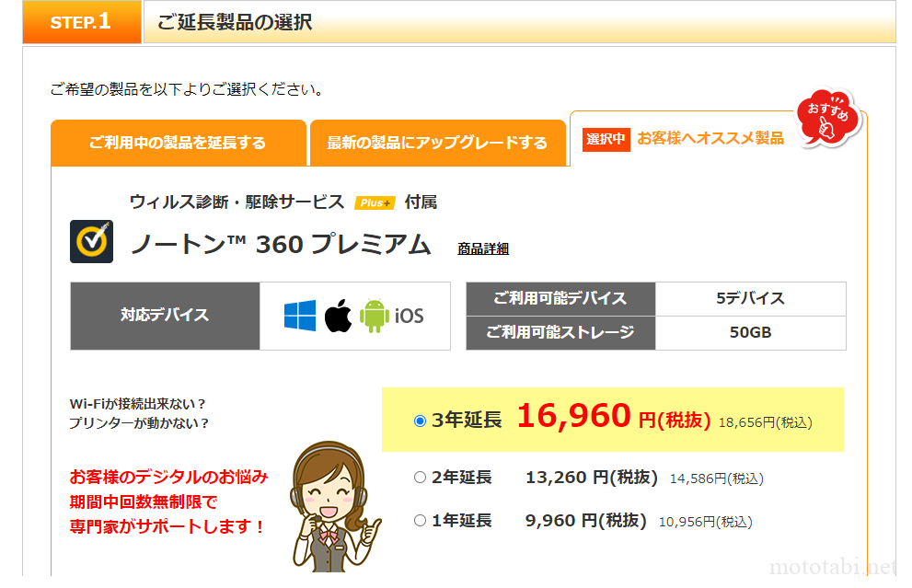
Task: Click the 18,656円(税込) text
Action: coord(766,422)
